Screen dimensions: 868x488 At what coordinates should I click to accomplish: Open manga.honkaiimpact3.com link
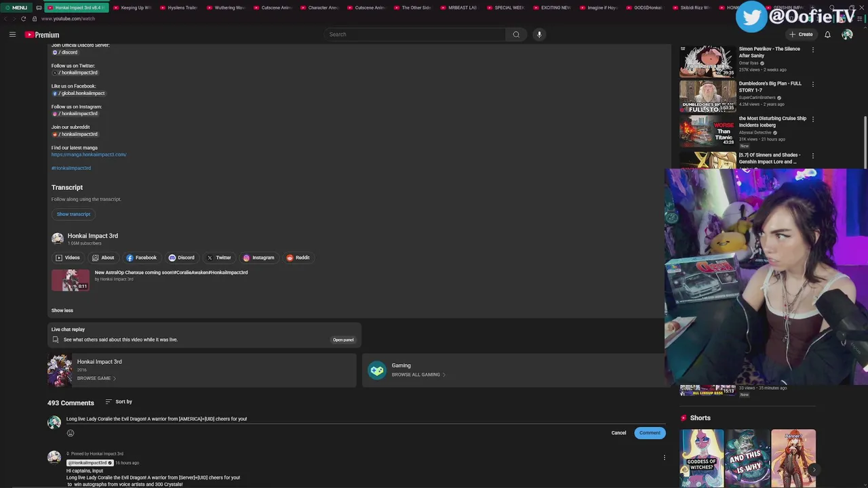(x=89, y=155)
